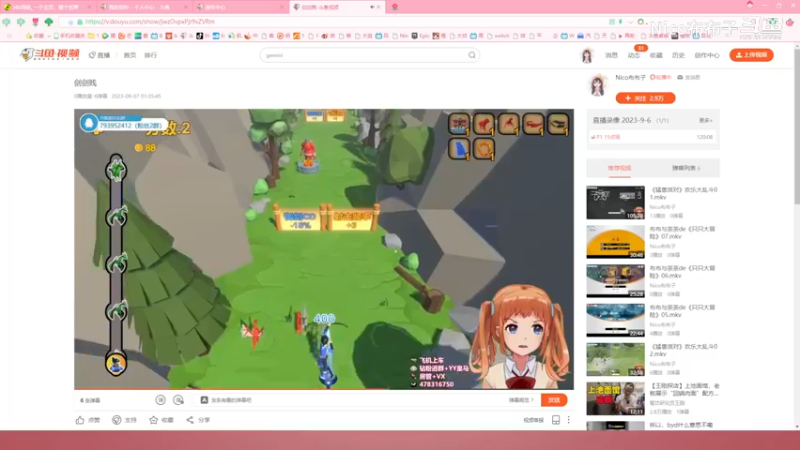Screen dimensions: 800x450
Task: Switch to the first 360 browser tab
Action: click(x=46, y=7)
